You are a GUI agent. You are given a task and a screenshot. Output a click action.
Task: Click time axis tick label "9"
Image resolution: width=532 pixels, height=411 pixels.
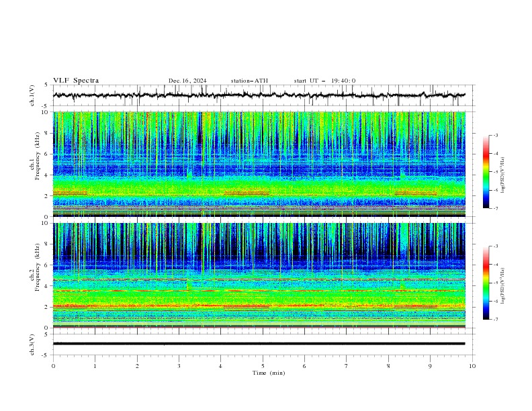pyautogui.click(x=430, y=366)
